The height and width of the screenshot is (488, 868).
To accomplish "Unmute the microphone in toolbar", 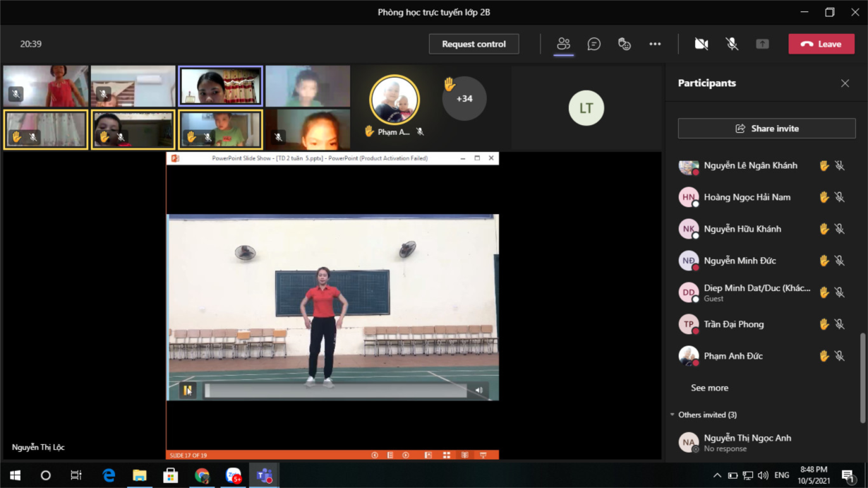I will tap(732, 44).
